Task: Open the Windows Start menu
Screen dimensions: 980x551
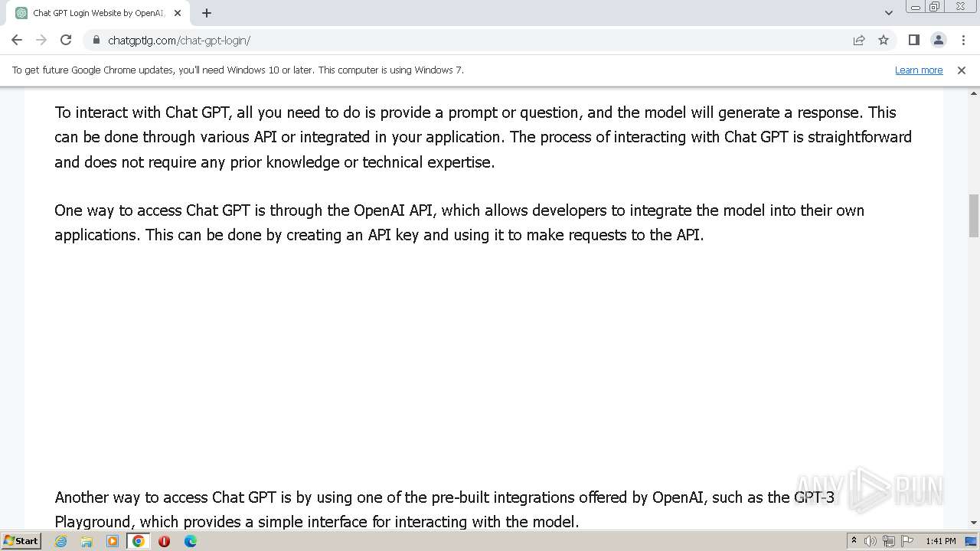Action: click(21, 541)
